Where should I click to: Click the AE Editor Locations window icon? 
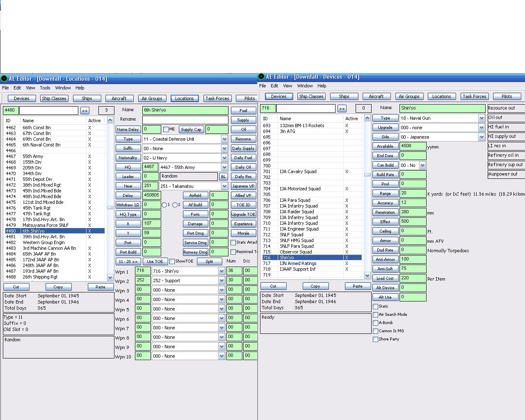click(x=4, y=78)
